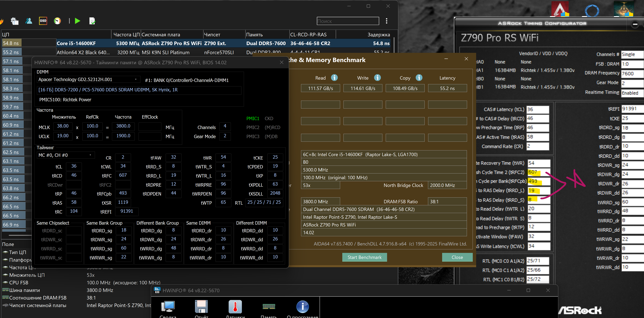Open the OSD panel toolbar icon

(x=43, y=21)
